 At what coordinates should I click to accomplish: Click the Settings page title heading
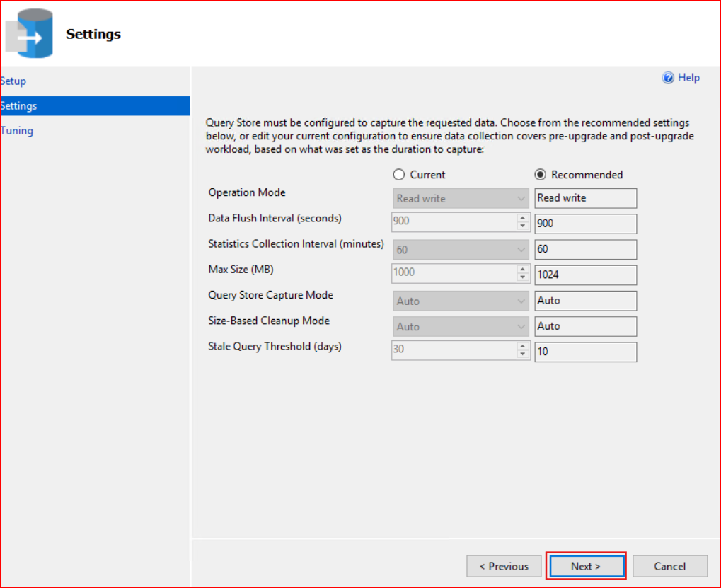click(x=93, y=34)
